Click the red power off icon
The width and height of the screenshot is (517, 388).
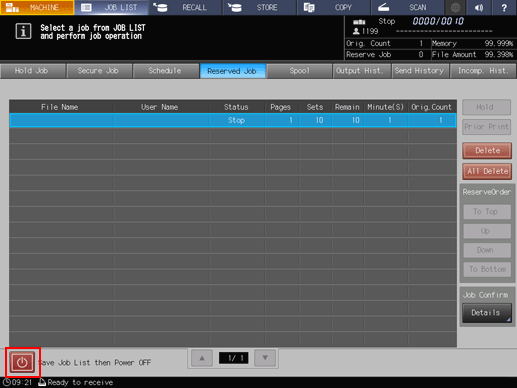(x=22, y=362)
